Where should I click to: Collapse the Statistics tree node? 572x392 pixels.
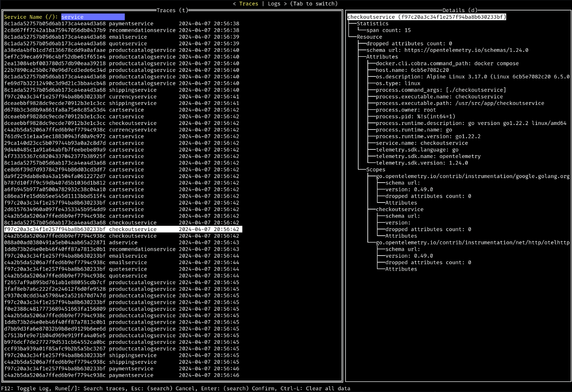(x=372, y=24)
